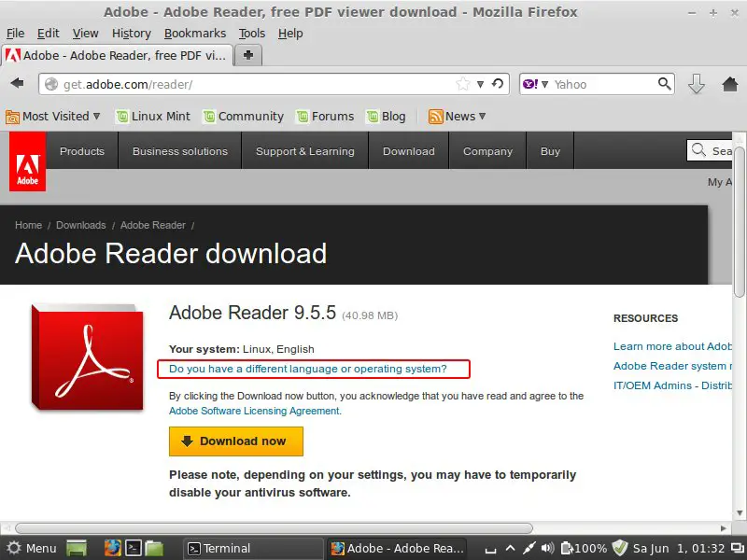This screenshot has height=560, width=747.
Task: Click the Adobe Reader breadcrumb link
Action: pyautogui.click(x=153, y=225)
